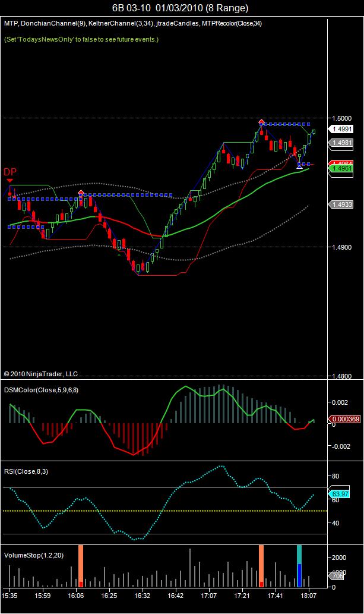Screen dimensions: 364x614
Task: Click the 1.4900 price axis label
Action: coord(341,247)
